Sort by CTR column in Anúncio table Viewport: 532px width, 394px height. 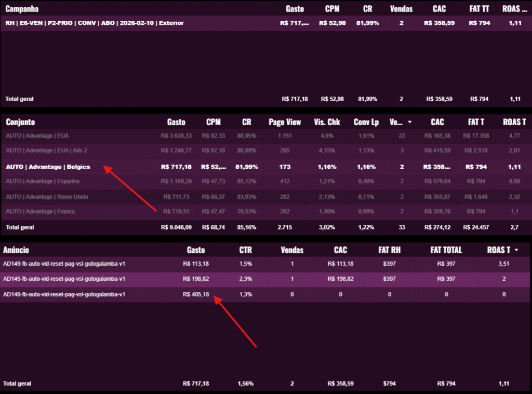click(246, 250)
